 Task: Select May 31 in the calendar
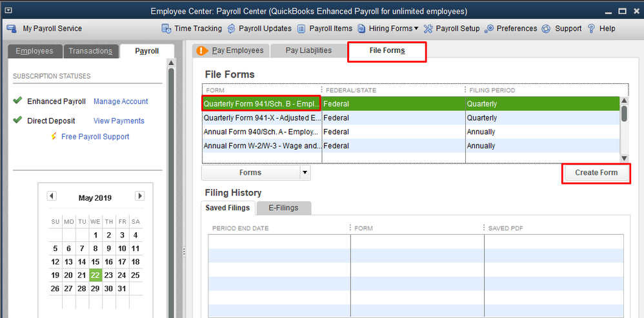[121, 288]
